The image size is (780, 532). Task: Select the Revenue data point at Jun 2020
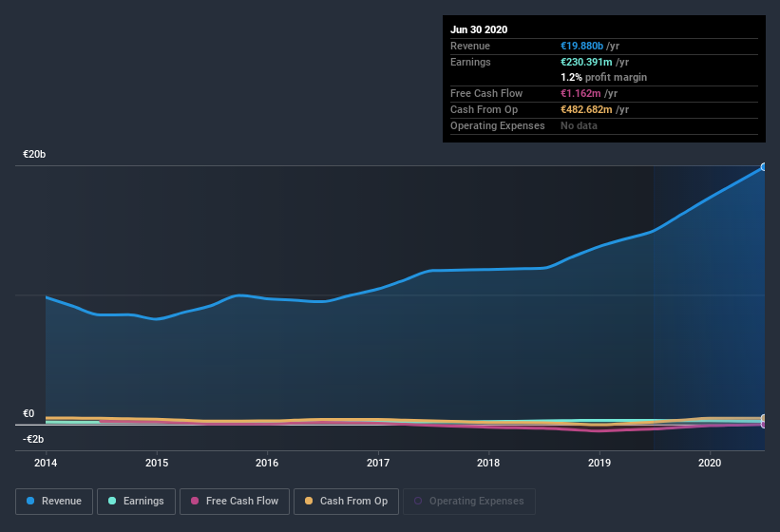point(764,167)
